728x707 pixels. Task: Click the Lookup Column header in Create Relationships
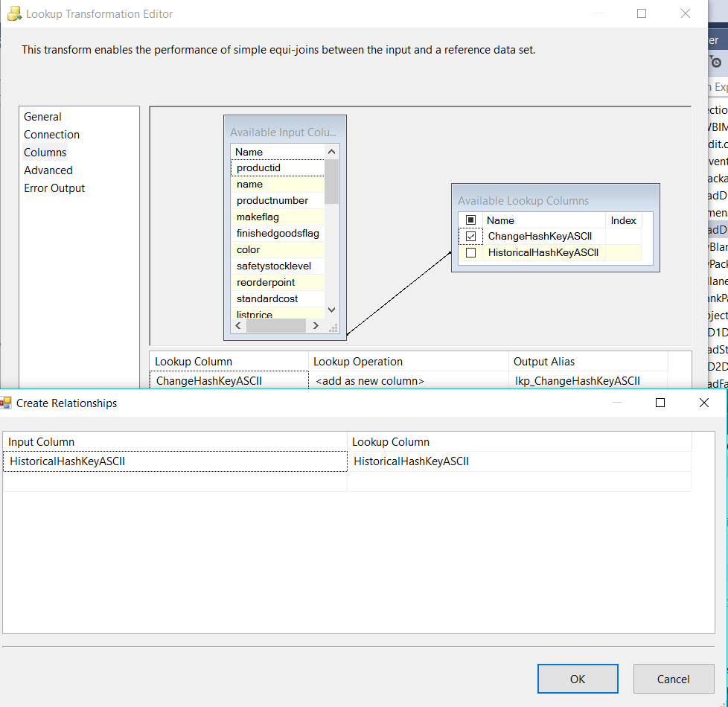coord(520,442)
